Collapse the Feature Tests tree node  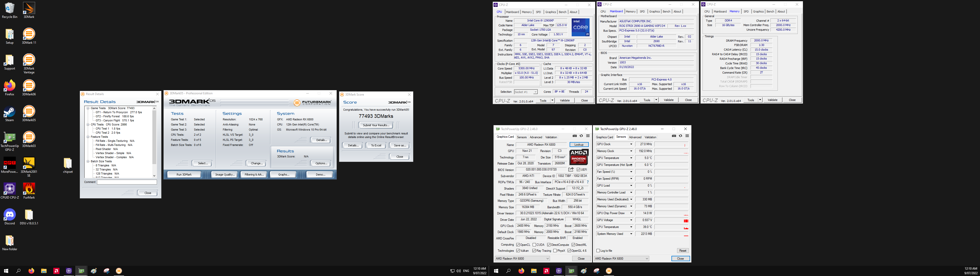(x=88, y=137)
